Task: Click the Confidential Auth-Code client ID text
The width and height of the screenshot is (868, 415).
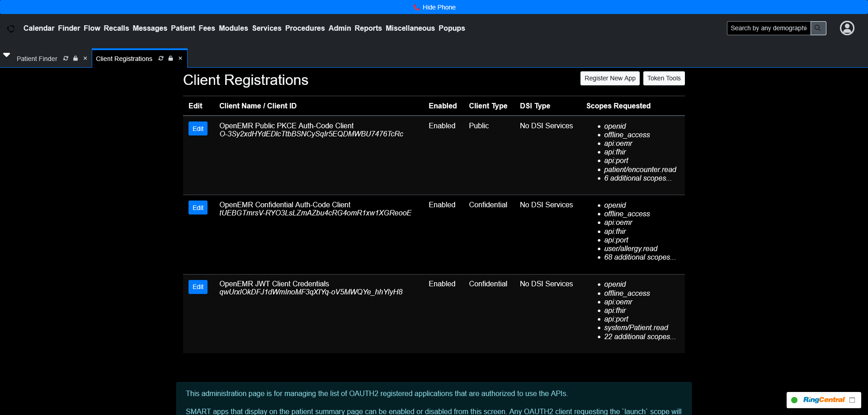Action: (x=315, y=213)
